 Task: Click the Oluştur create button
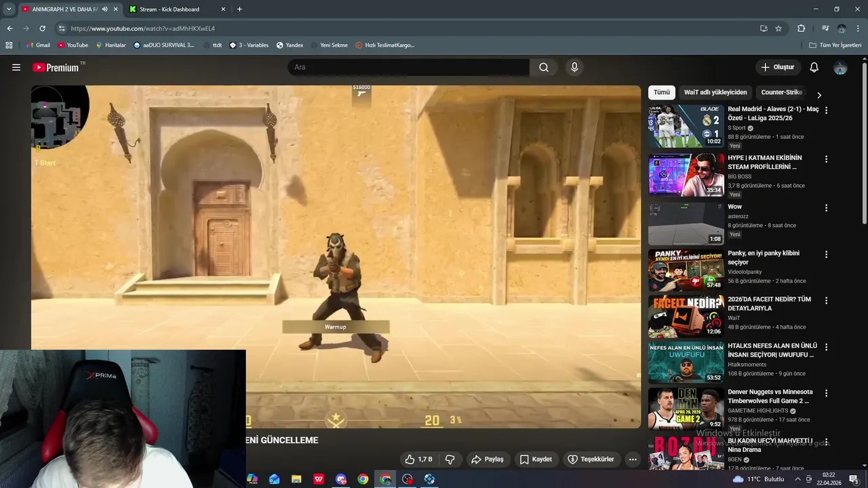pyautogui.click(x=778, y=67)
